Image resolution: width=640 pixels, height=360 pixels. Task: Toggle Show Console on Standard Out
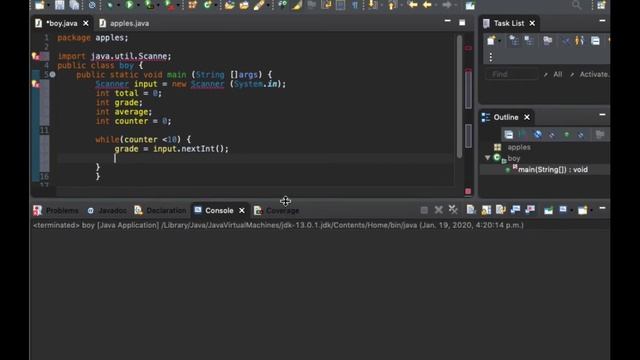[516, 210]
